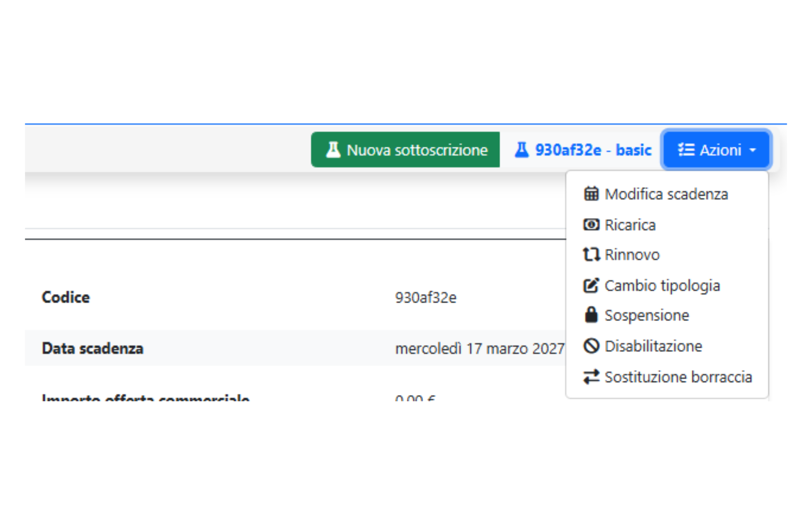Choose Ricarica in the actions menu

pos(630,225)
